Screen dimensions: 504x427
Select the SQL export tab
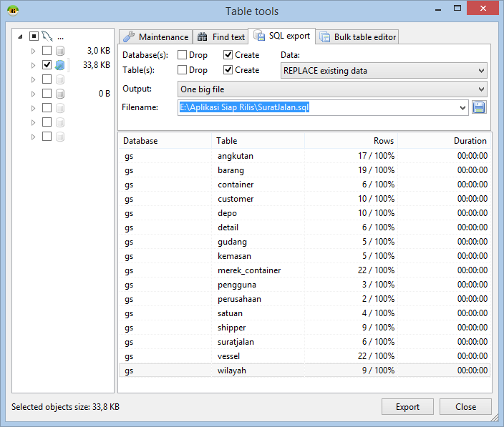click(x=282, y=36)
